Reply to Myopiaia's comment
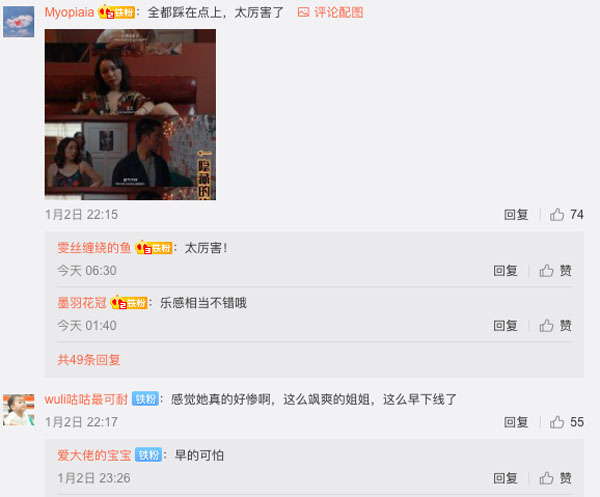 (x=516, y=215)
